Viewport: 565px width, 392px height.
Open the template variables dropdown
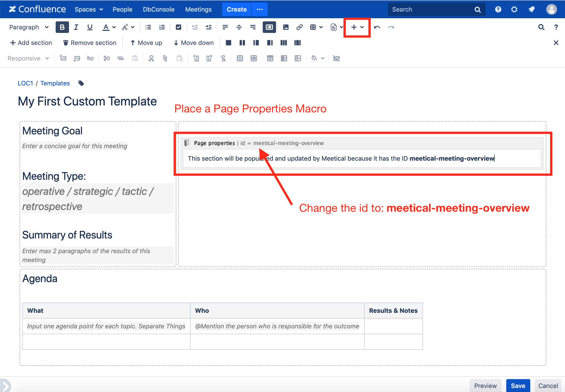point(337,27)
